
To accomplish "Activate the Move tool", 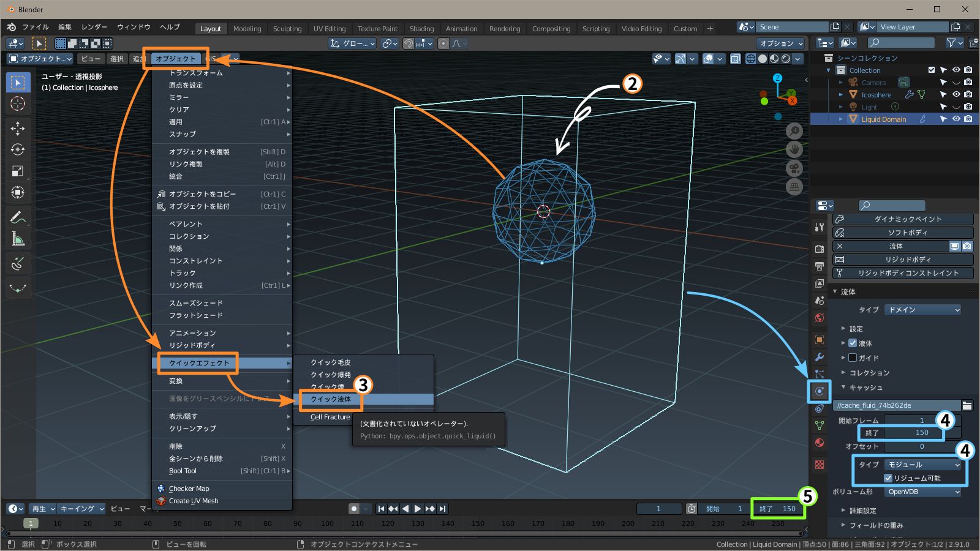I will (18, 128).
